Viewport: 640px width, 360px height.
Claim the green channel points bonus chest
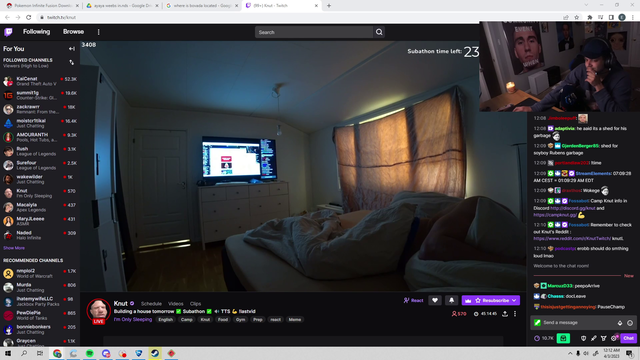(x=563, y=338)
